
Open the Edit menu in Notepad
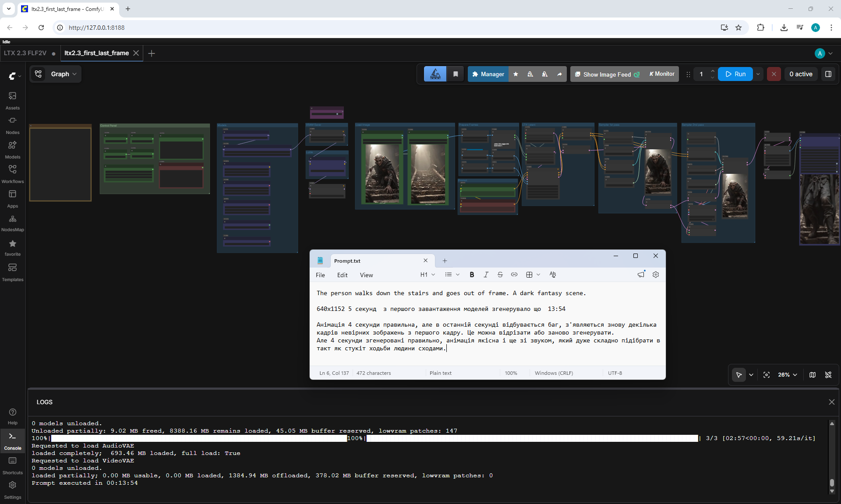point(342,275)
